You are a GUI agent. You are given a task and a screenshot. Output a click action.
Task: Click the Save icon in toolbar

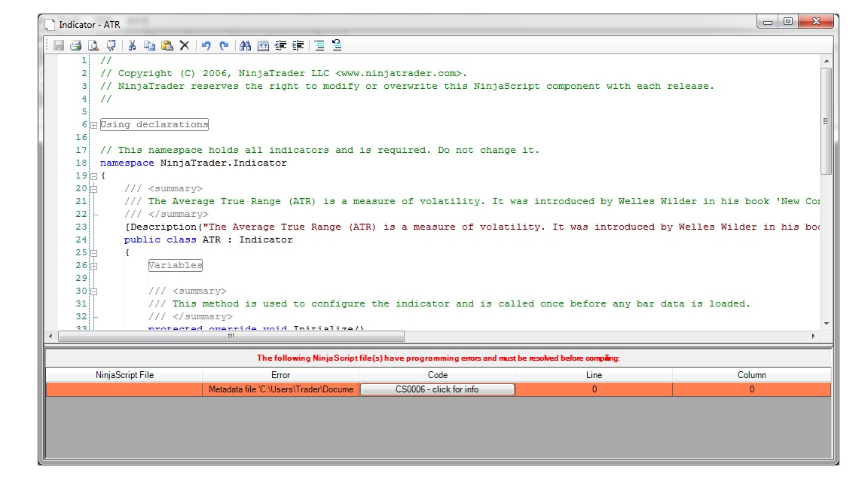(x=59, y=45)
